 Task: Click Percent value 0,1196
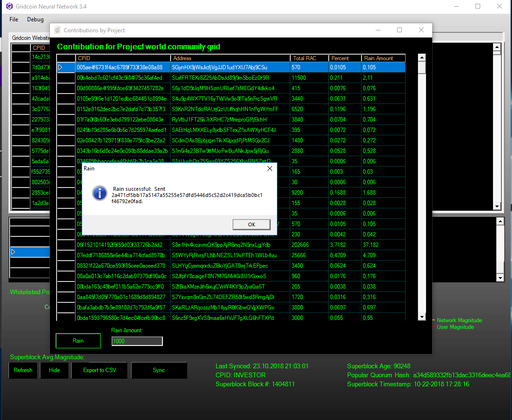[344, 109]
